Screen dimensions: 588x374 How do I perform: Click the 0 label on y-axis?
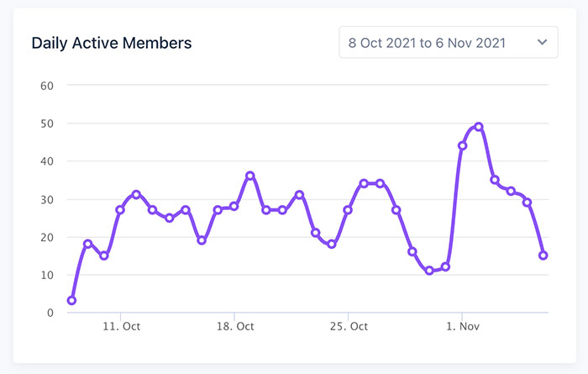coord(50,313)
